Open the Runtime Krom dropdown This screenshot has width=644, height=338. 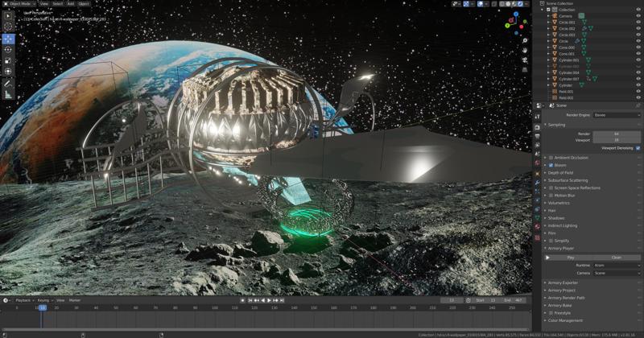coord(617,266)
